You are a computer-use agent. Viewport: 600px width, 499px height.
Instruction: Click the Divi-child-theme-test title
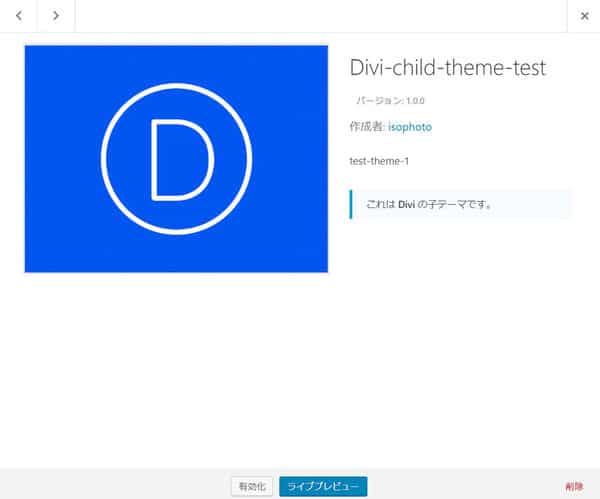pos(448,68)
